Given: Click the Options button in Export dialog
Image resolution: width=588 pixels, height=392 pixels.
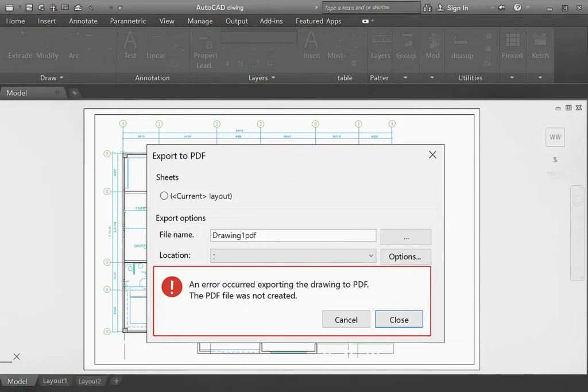Looking at the screenshot, I should click(x=405, y=257).
